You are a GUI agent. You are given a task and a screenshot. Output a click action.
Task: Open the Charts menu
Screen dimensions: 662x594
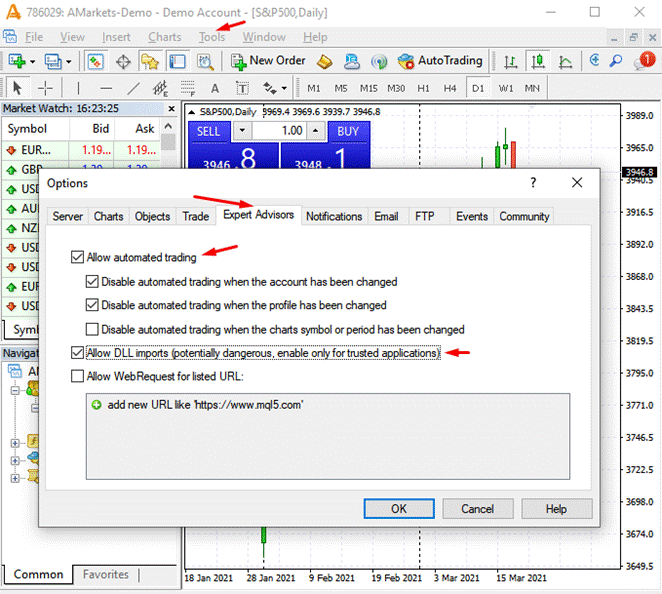coord(165,37)
